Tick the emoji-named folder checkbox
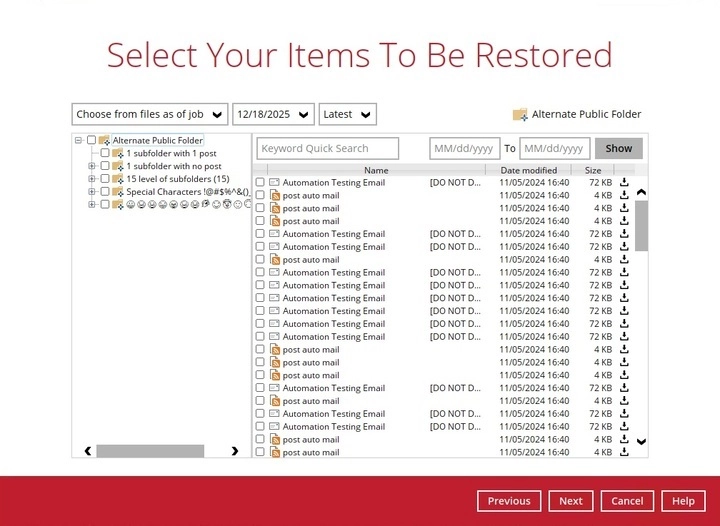The height and width of the screenshot is (526, 720). click(105, 204)
